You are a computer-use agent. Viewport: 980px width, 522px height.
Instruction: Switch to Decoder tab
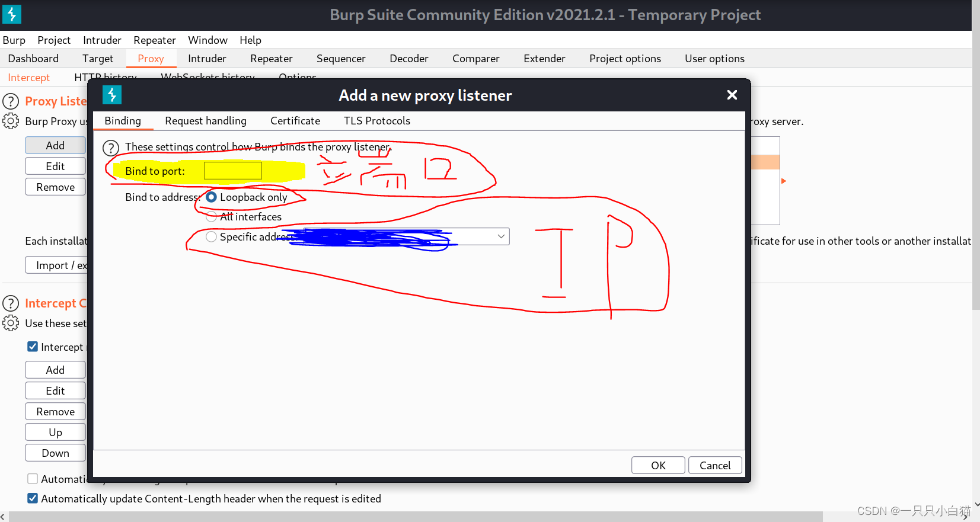pyautogui.click(x=409, y=59)
